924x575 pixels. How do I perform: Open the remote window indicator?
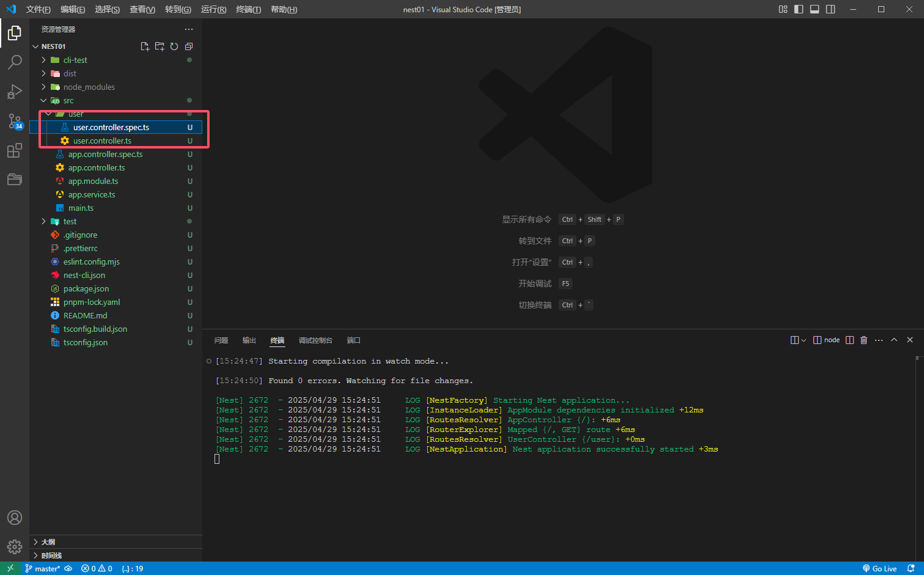(10, 568)
